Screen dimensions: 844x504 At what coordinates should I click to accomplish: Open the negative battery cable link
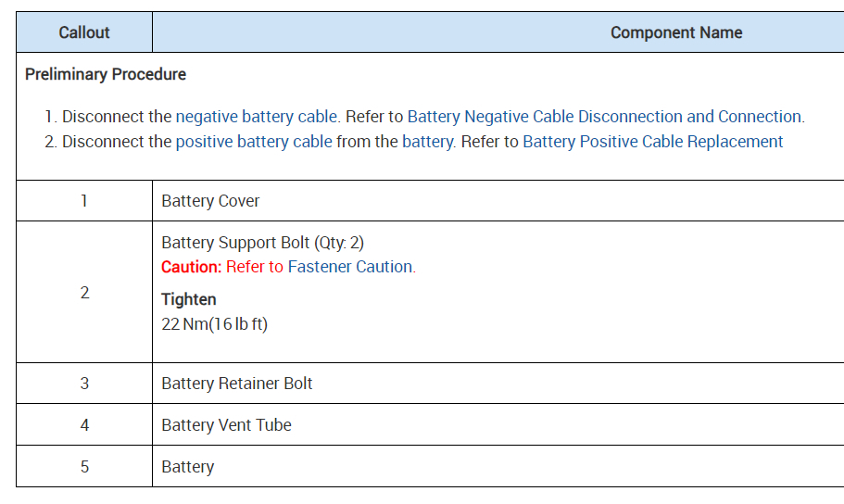coord(258,117)
